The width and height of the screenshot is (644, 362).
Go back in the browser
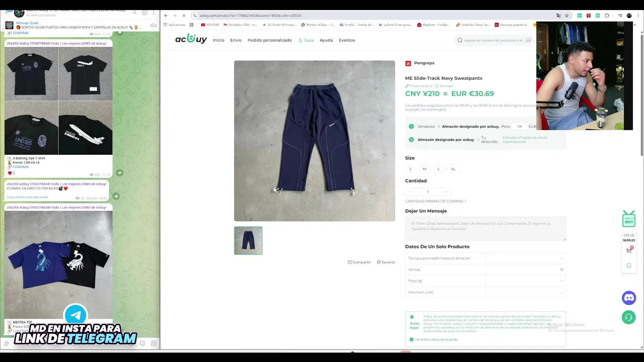pyautogui.click(x=166, y=16)
